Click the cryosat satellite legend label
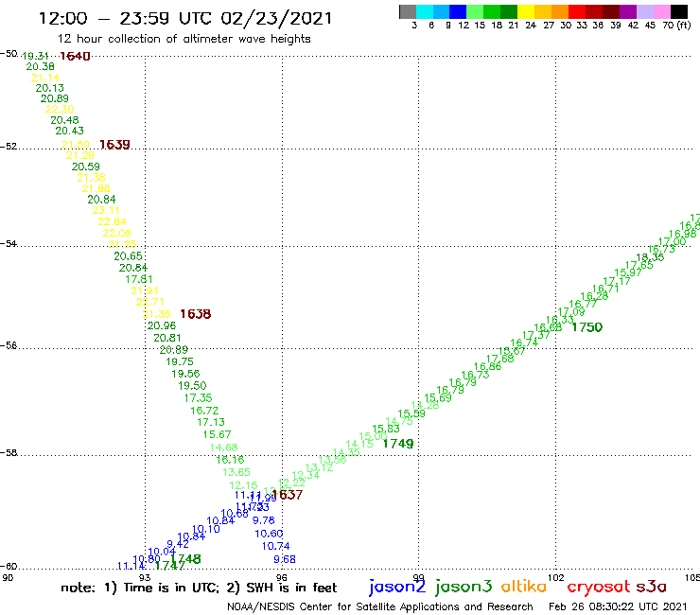This screenshot has width=700, height=615. pyautogui.click(x=599, y=587)
